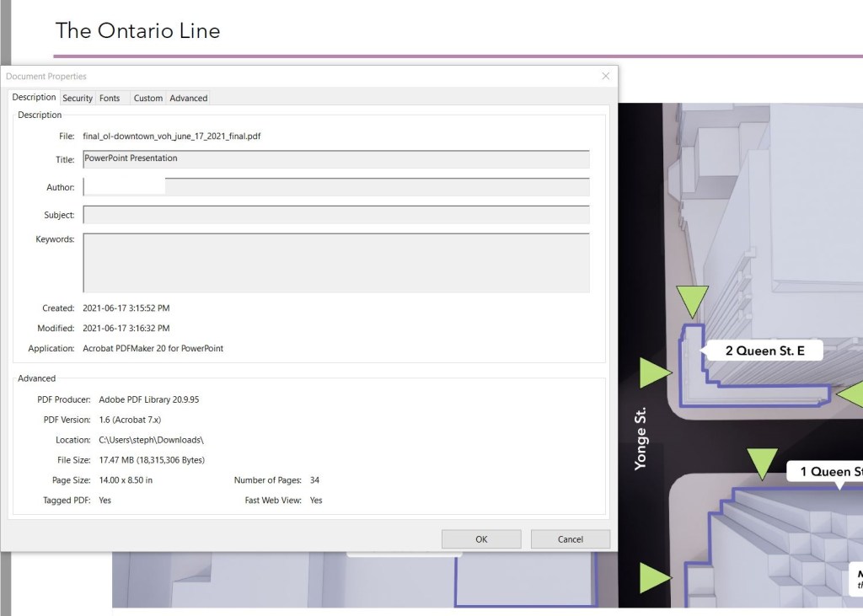Click the vertical Yonge St. street label

point(641,438)
